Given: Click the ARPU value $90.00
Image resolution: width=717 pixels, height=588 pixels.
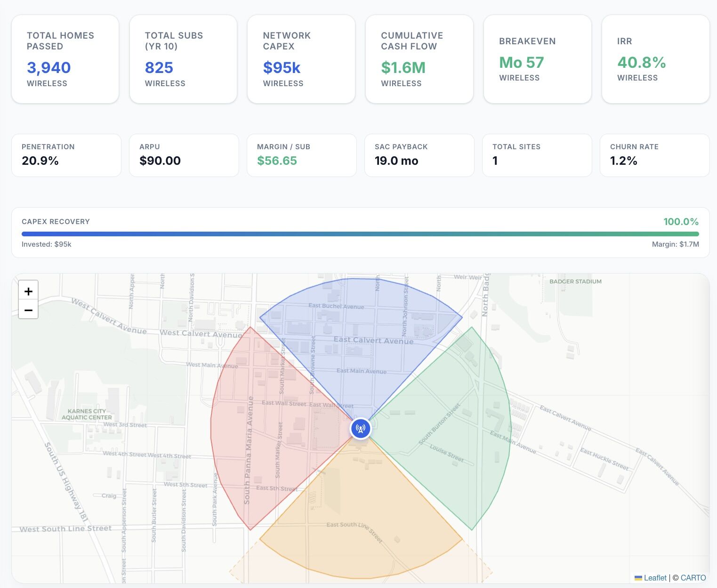Looking at the screenshot, I should point(160,161).
